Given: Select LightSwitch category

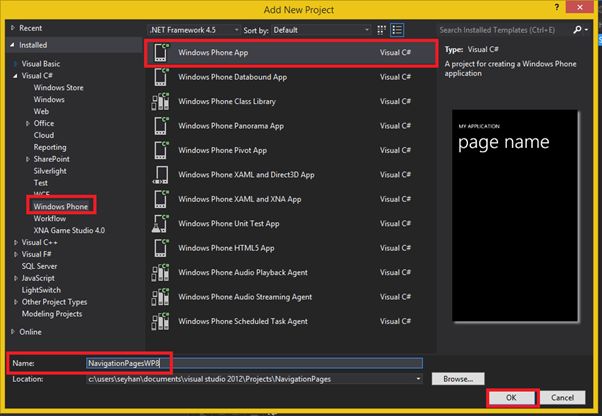Looking at the screenshot, I should [41, 290].
